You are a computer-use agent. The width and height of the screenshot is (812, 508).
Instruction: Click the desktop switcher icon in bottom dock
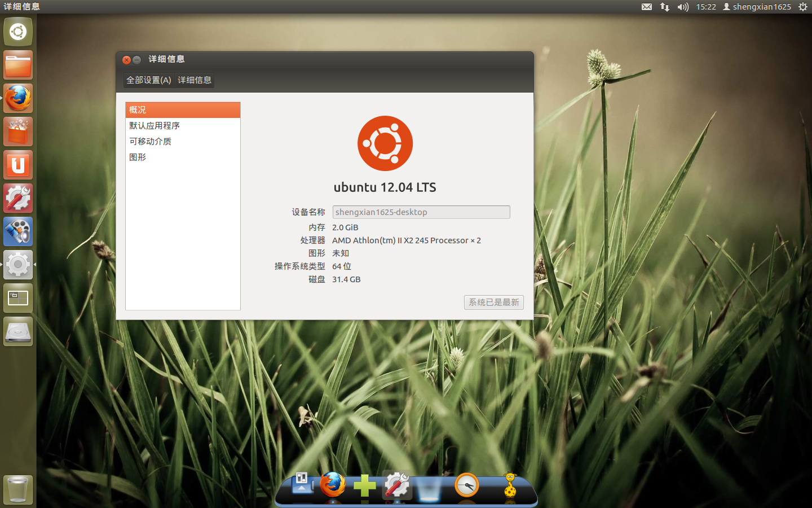click(x=302, y=484)
